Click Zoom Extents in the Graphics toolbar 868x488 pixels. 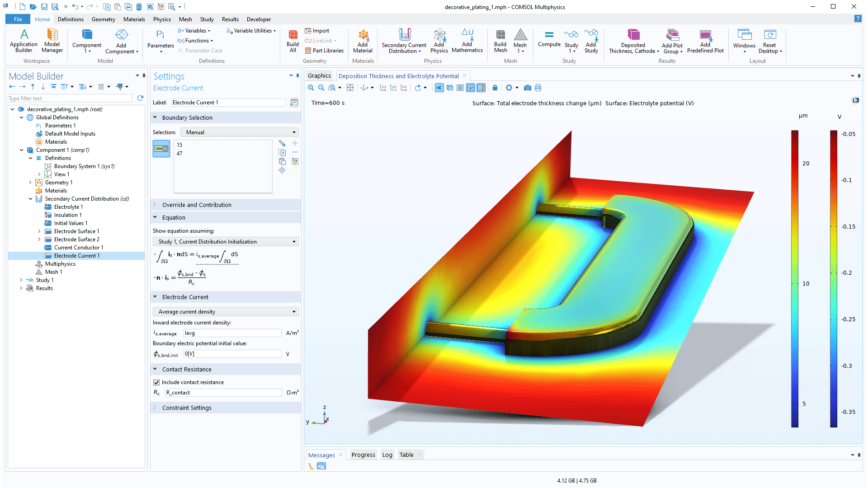(x=350, y=87)
